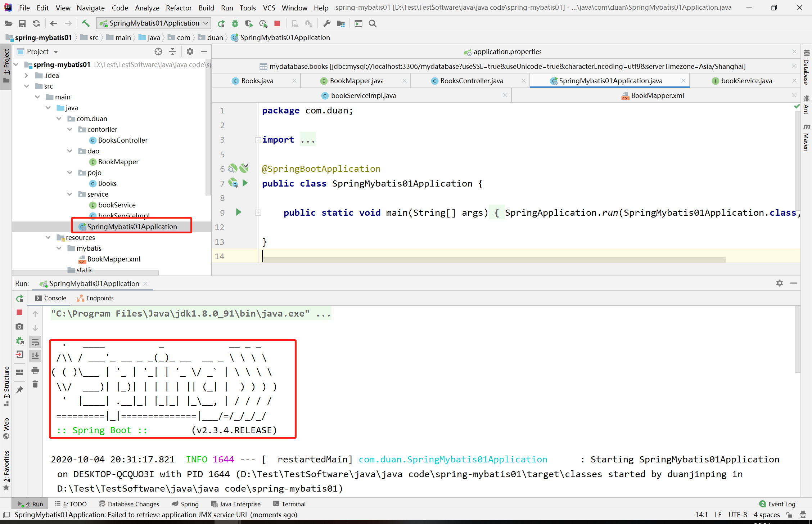
Task: Click the Dump Threads camera icon
Action: point(20,327)
